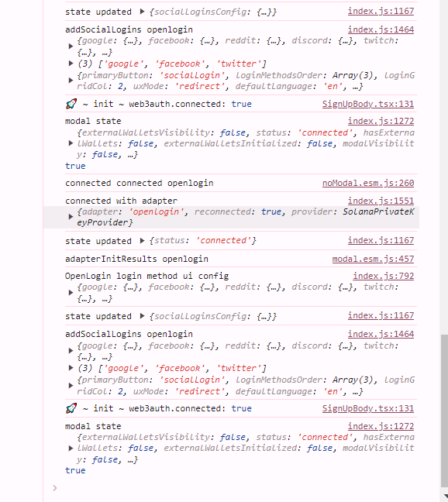Expand the last primaryButton 'socialLogin' config object
This screenshot has height=502, width=448.
pos(71,386)
